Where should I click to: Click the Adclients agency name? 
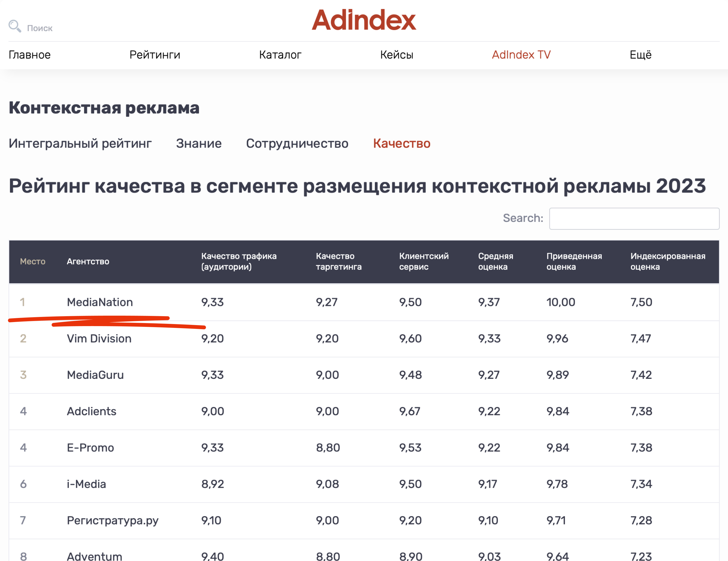point(92,411)
